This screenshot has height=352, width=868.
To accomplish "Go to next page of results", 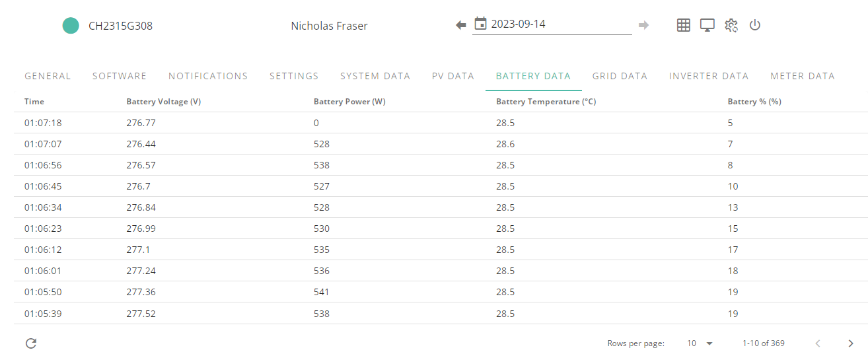I will tap(851, 343).
